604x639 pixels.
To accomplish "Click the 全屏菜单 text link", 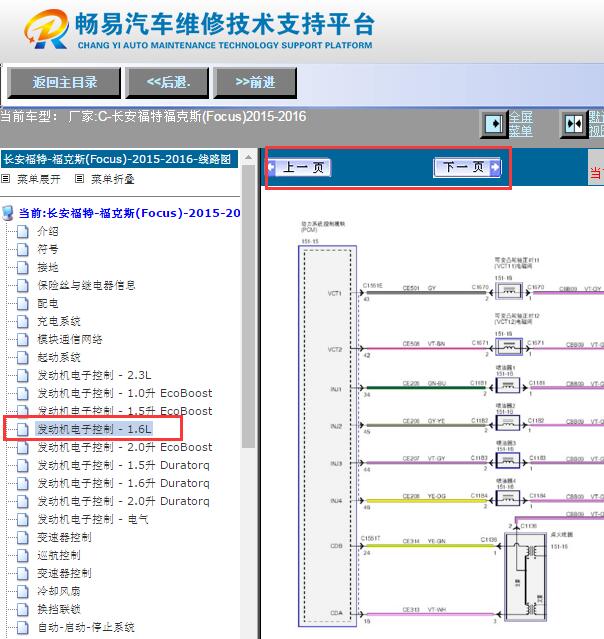I will pos(520,124).
